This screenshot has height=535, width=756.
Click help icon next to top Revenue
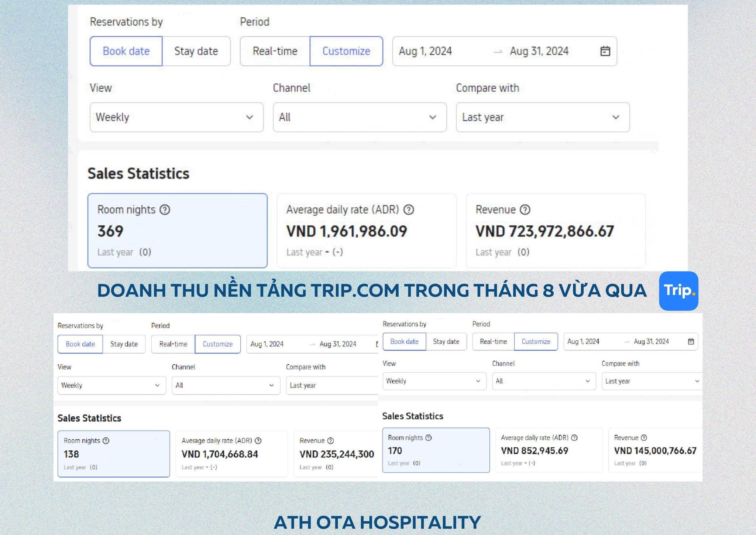coord(525,210)
